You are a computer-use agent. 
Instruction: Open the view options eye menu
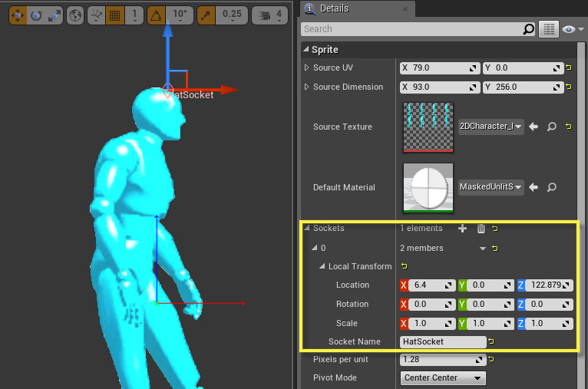[570, 29]
